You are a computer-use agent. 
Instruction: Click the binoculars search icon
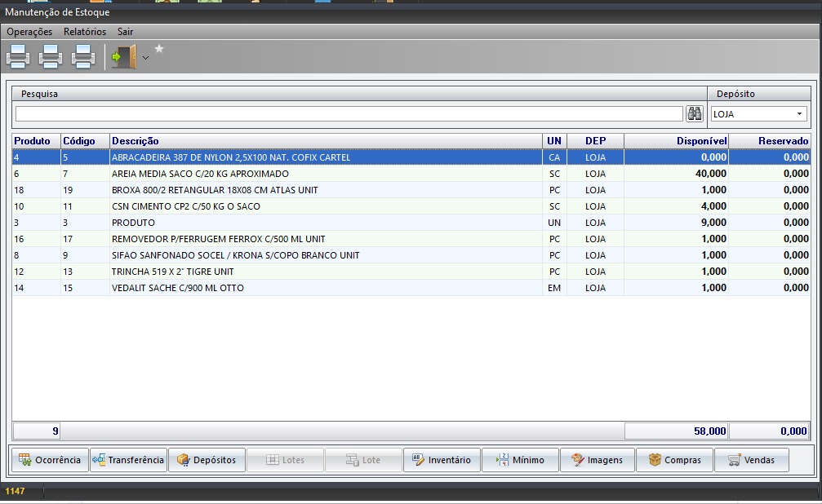click(695, 113)
